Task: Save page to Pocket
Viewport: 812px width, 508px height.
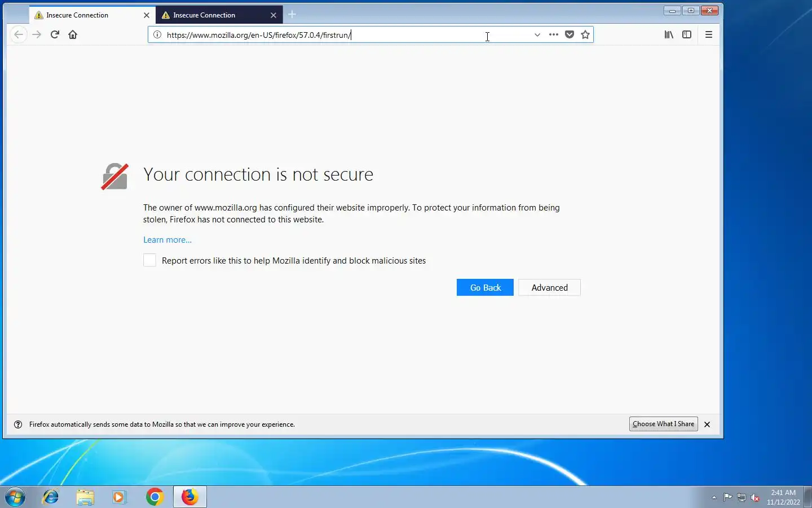Action: pyautogui.click(x=570, y=34)
